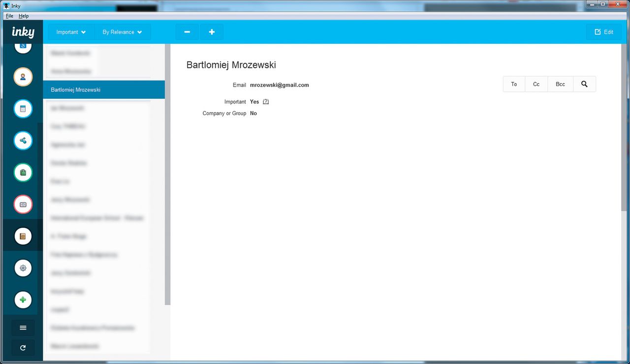Click the contact list vertical scrollbar
Viewport: 630px width, 364px height.
[167, 175]
